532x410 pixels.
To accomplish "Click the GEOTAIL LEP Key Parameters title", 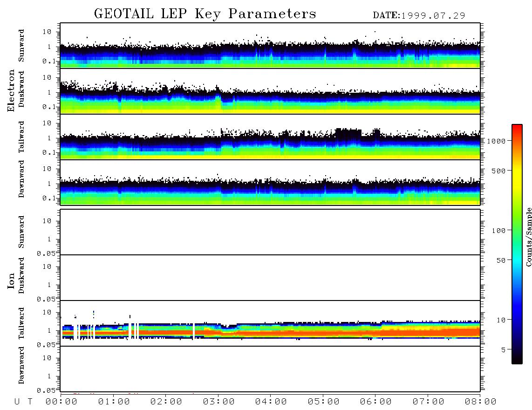I will click(x=205, y=14).
